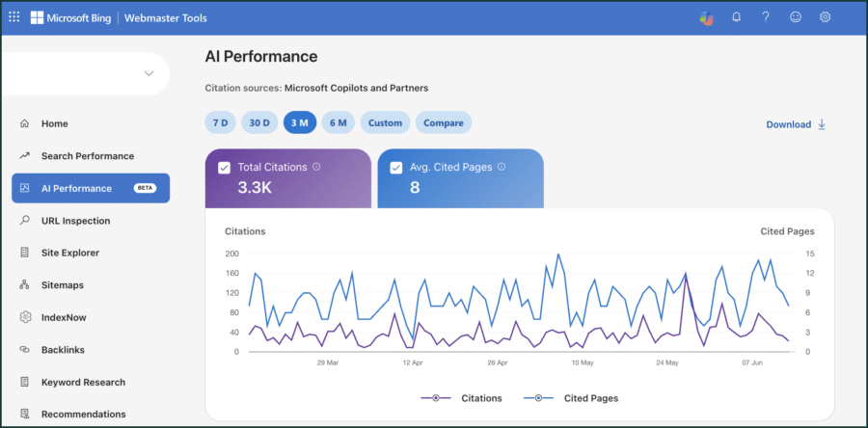Image resolution: width=868 pixels, height=428 pixels.
Task: Click the 07 Jun axis label
Action: pos(751,362)
